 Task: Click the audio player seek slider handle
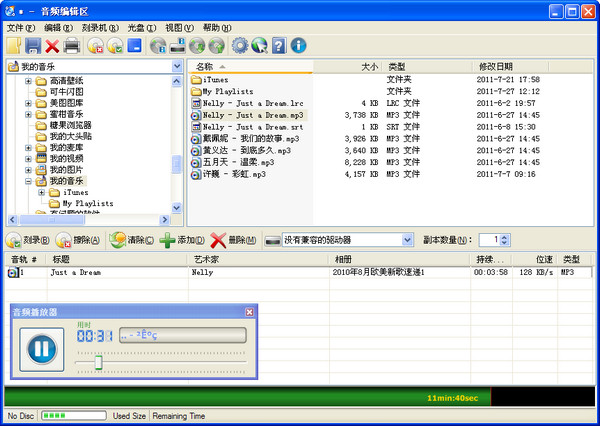coord(98,362)
